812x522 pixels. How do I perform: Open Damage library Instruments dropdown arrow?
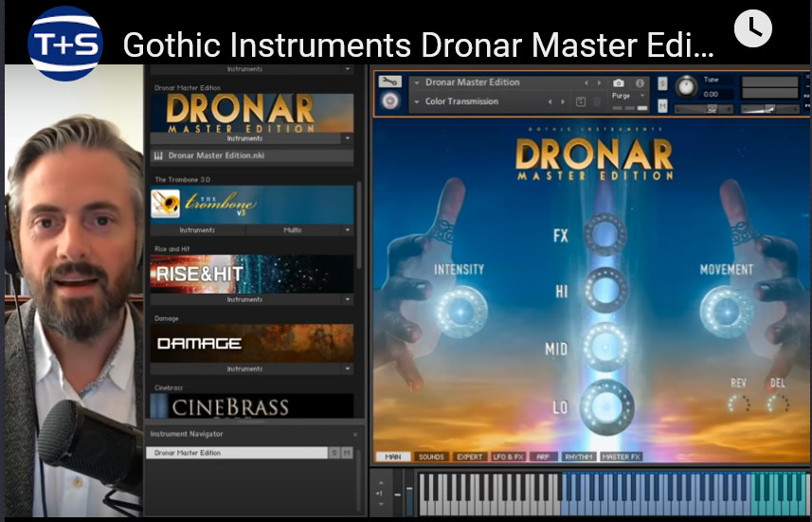[348, 369]
